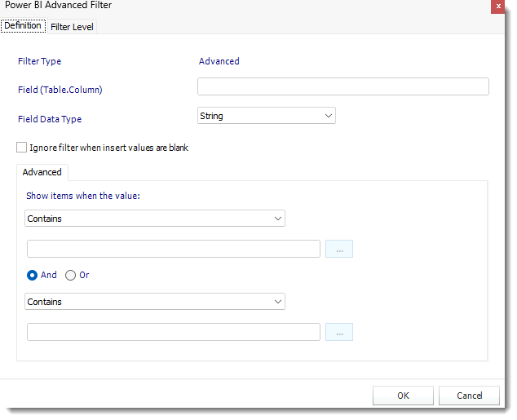The height and width of the screenshot is (420, 517).
Task: Confirm the filter with OK
Action: (x=403, y=396)
